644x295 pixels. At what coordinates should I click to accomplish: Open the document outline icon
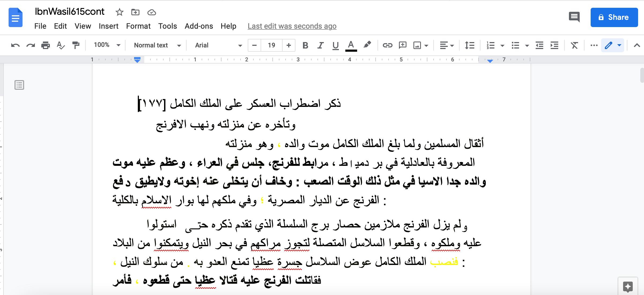tap(19, 85)
